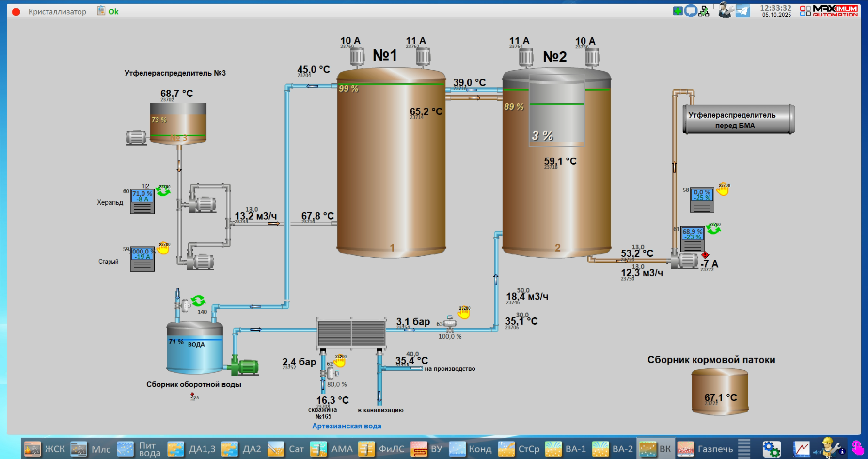Switch to the ЖСК tab
The image size is (868, 459).
coord(45,449)
